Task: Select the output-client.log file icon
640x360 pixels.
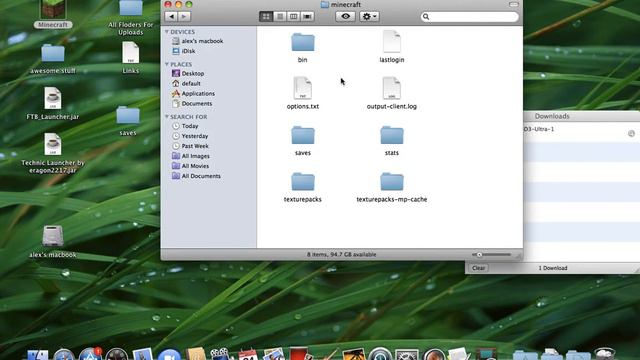Action: (x=392, y=88)
